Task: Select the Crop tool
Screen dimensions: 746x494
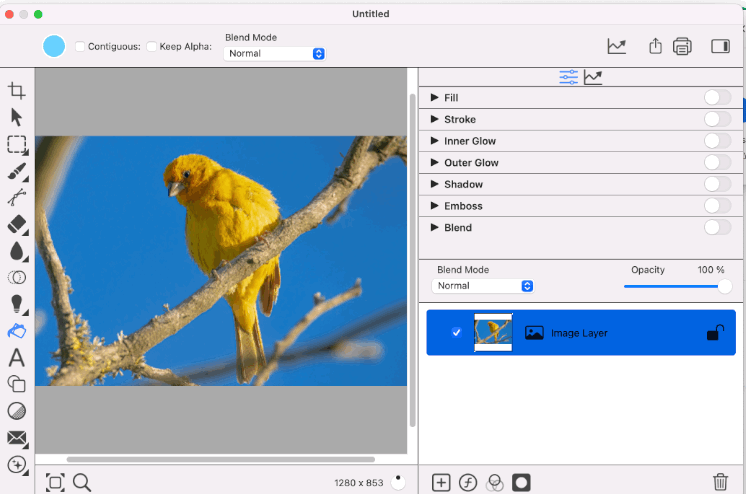Action: tap(17, 90)
